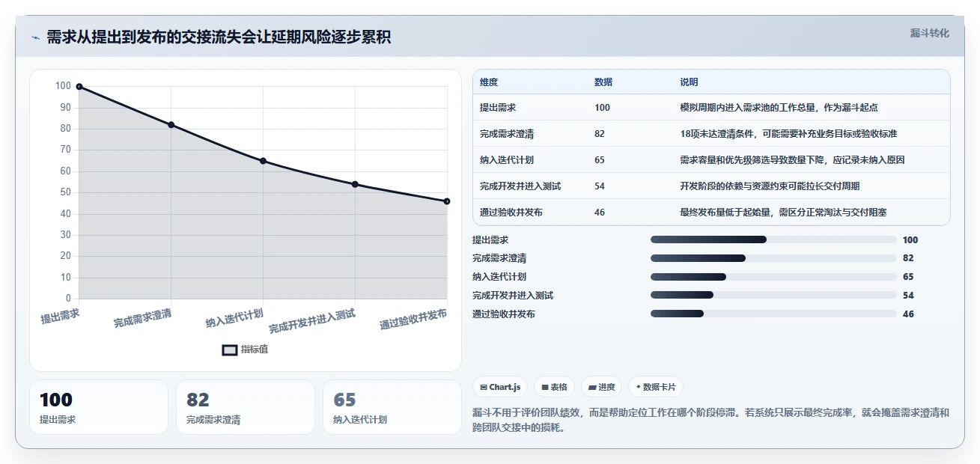Click description starting 需求容量和优先级筛选
This screenshot has height=464, width=980.
click(793, 160)
